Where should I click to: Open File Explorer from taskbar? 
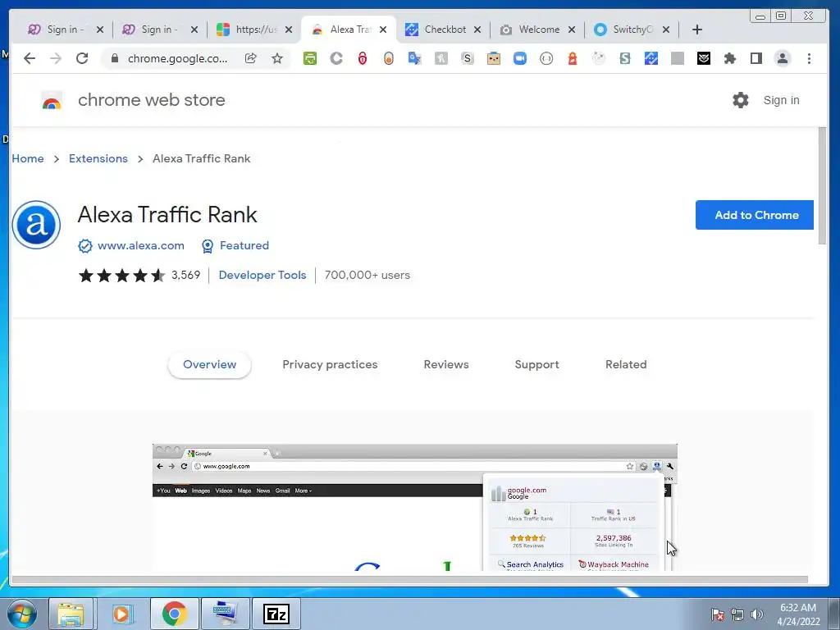[71, 614]
